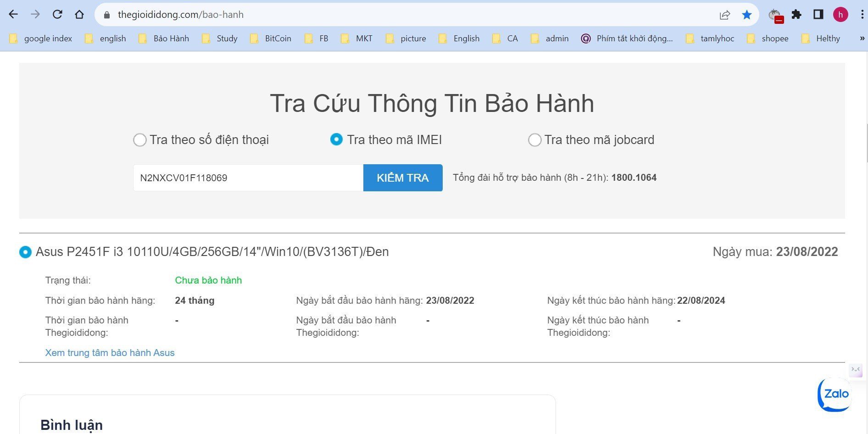Click the KIỂM TRA button
This screenshot has width=868, height=434.
(403, 178)
